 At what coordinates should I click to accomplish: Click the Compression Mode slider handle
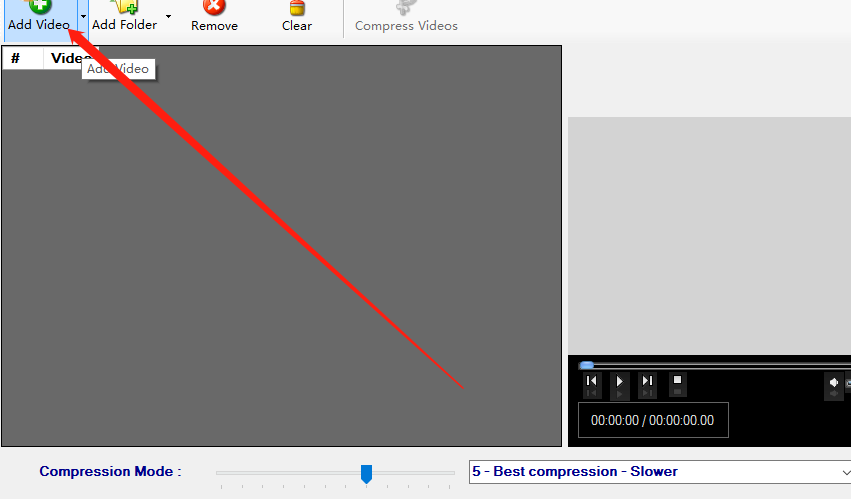pyautogui.click(x=366, y=473)
